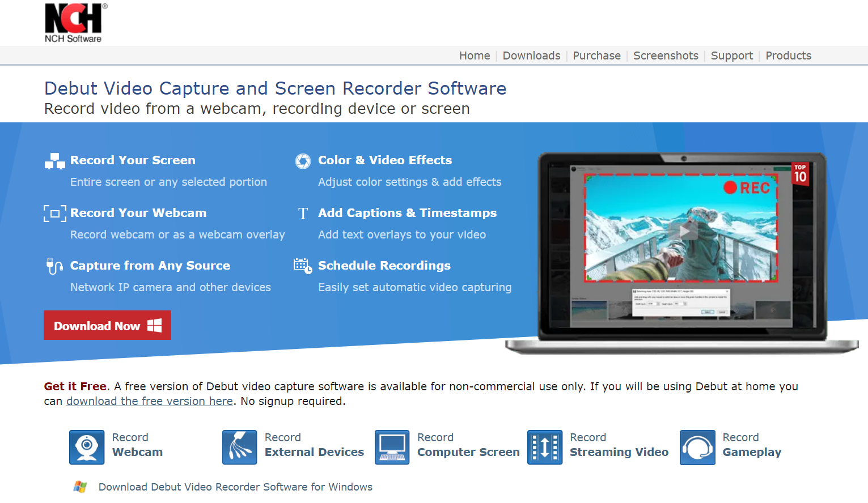868x503 pixels.
Task: Open the Schedule Recordings heading link
Action: click(384, 266)
